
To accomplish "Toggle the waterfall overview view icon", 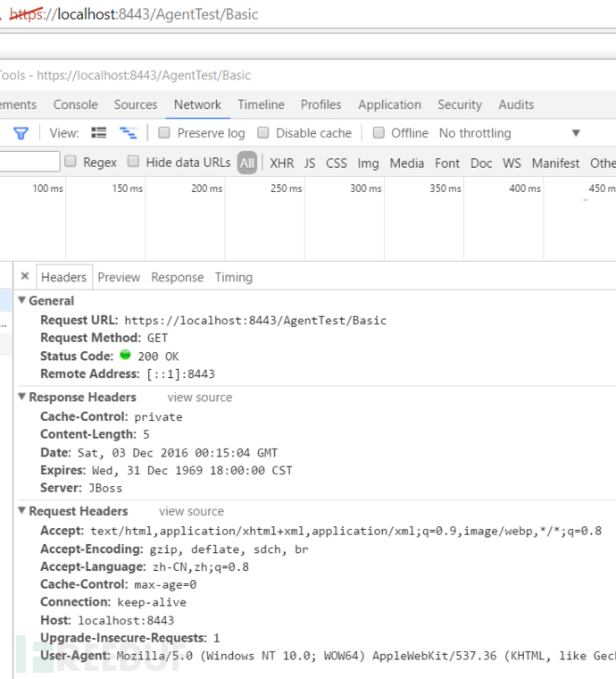I will point(128,132).
